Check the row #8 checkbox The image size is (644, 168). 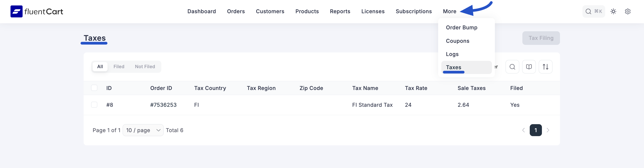(x=94, y=105)
